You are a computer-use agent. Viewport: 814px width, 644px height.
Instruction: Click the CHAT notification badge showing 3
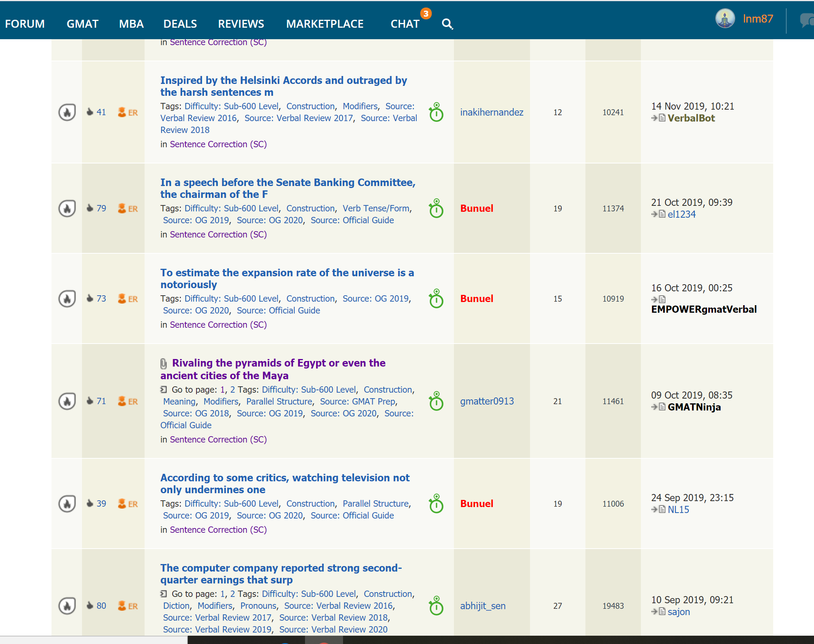(426, 14)
